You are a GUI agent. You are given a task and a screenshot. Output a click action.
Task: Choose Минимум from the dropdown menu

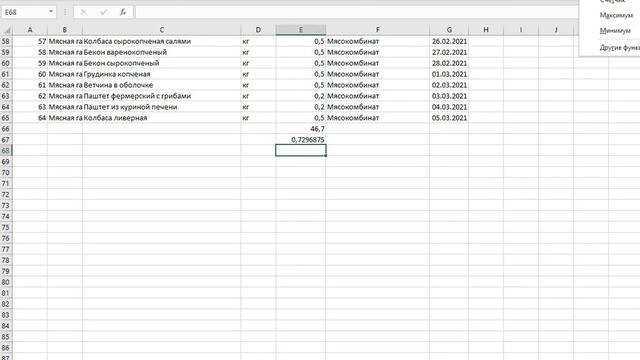click(x=615, y=31)
